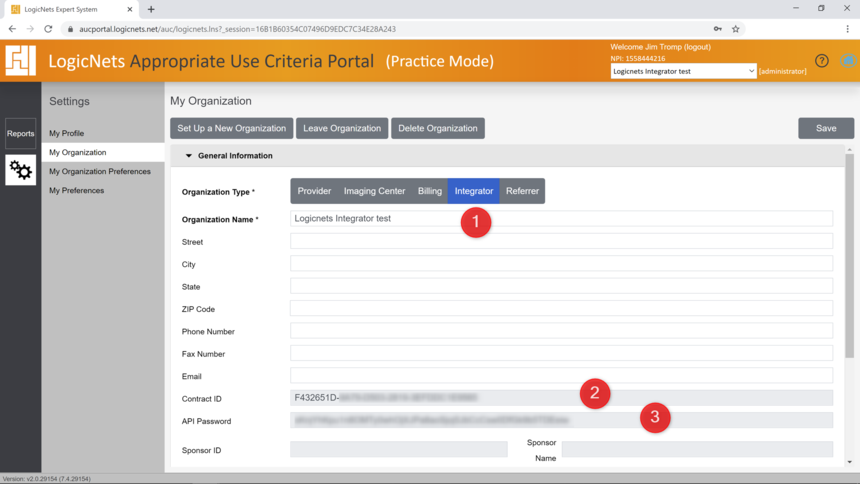Screen dimensions: 860x484
Task: Open the browser three-dot menu
Action: point(847,29)
